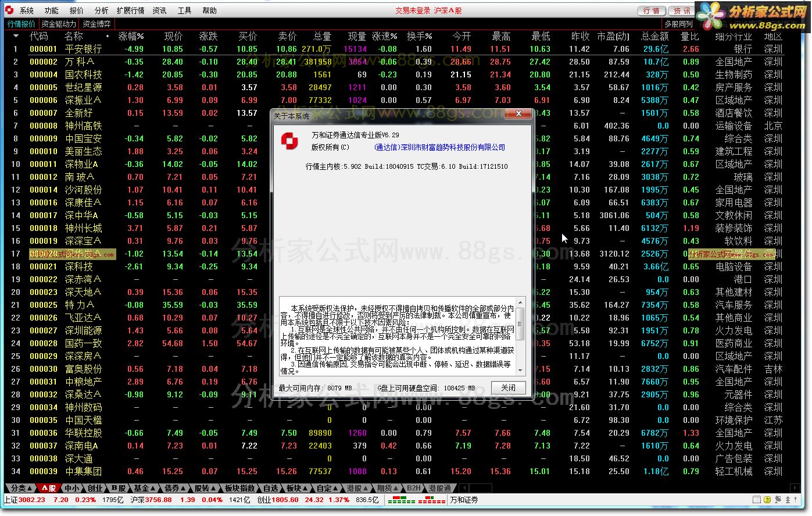
Task: Click the 行情 button at top right
Action: point(652,10)
